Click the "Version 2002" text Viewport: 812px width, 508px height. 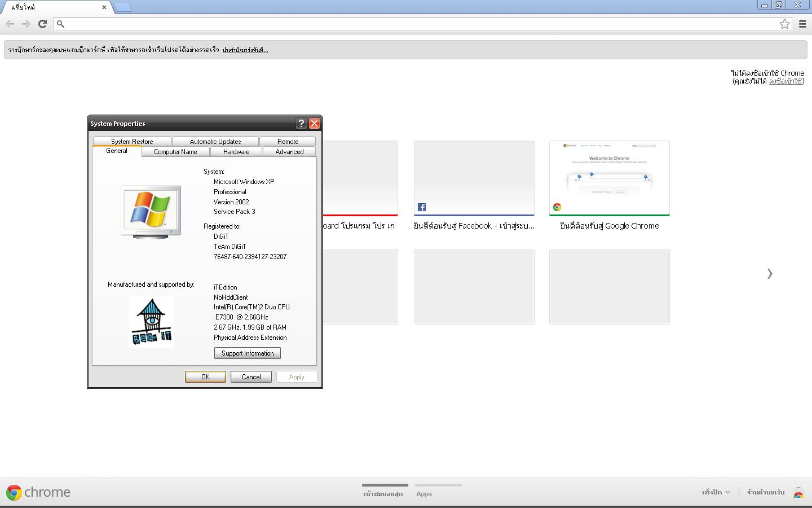click(231, 202)
